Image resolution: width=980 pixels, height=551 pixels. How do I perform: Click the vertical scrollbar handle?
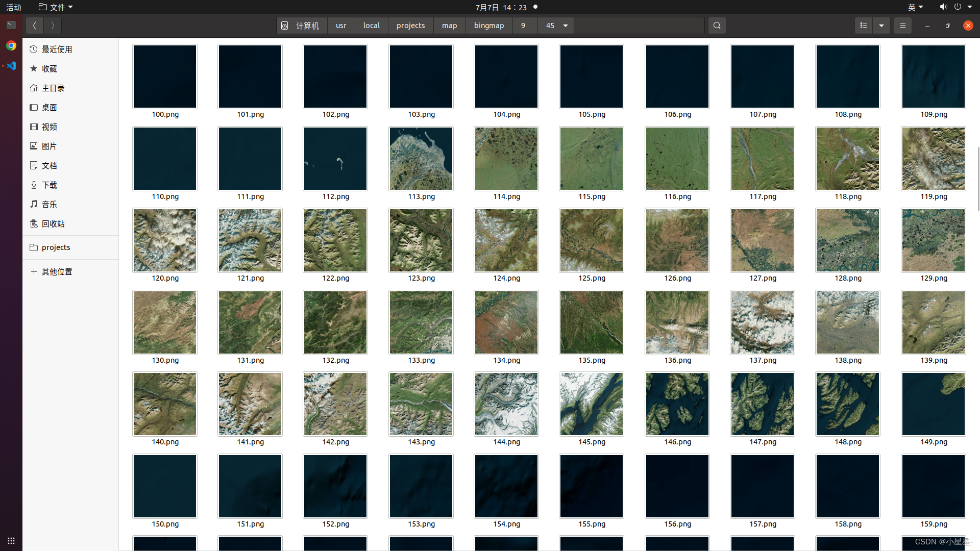pyautogui.click(x=978, y=179)
